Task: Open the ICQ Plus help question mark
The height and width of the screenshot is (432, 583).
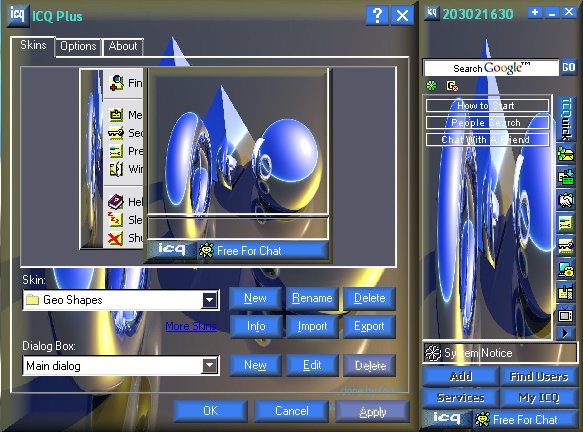Action: [377, 16]
